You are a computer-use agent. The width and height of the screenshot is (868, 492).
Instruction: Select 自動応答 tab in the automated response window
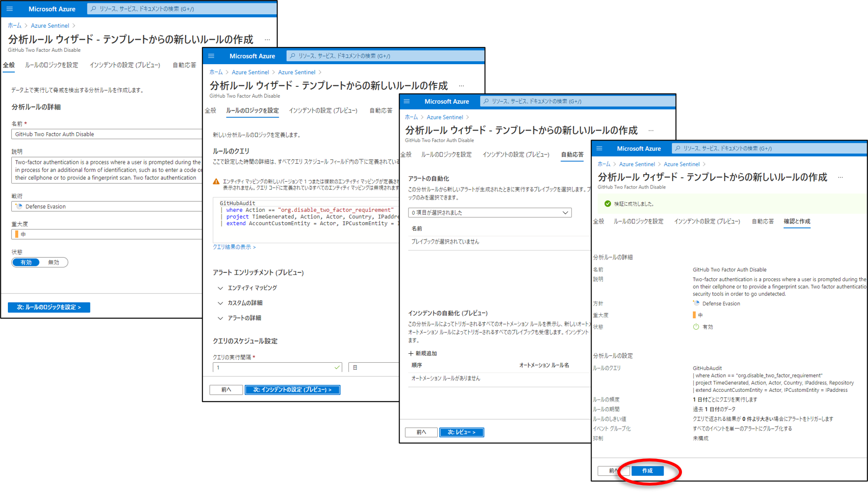point(572,155)
